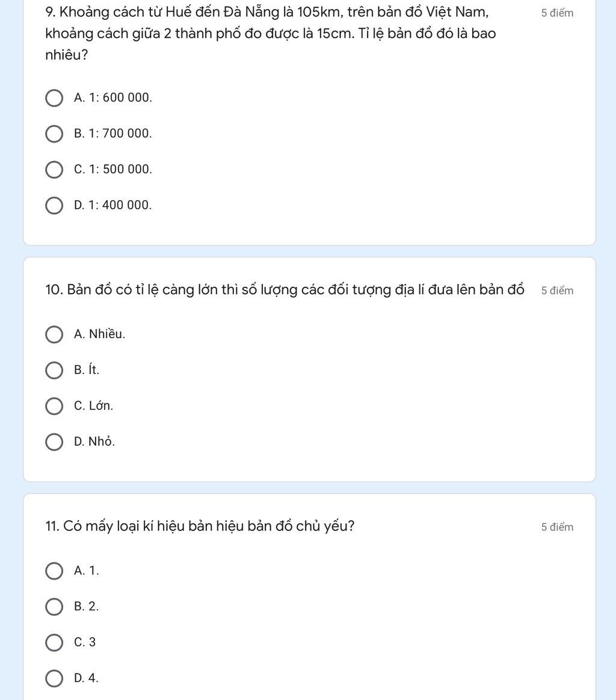Viewport: 616px width, 700px height.
Task: Select answer A. 1: 600 000 for question 9
Action: pyautogui.click(x=54, y=98)
